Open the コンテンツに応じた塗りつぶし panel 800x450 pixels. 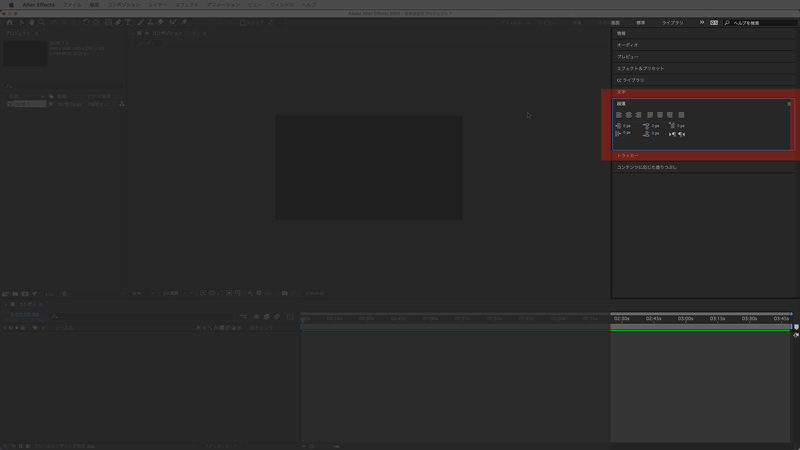(x=646, y=167)
